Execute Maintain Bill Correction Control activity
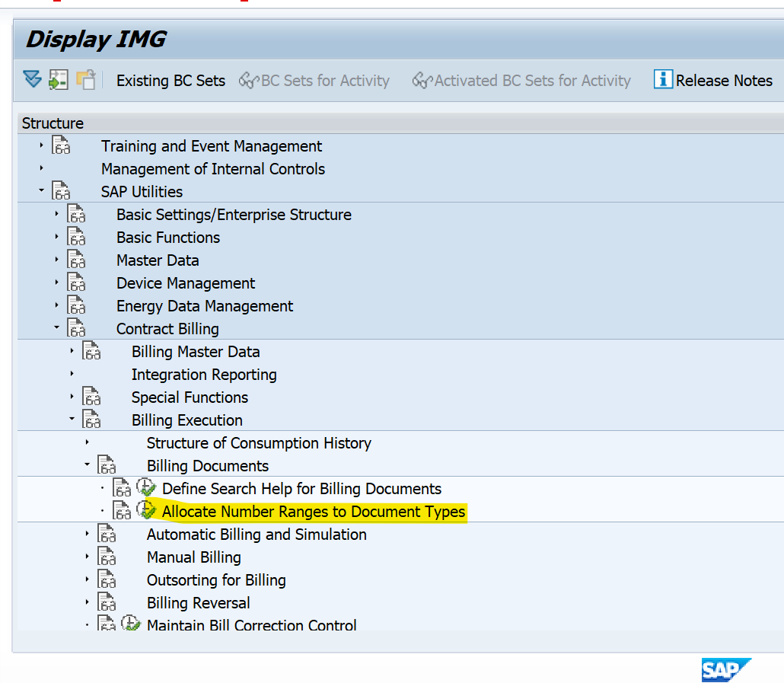 click(x=131, y=623)
